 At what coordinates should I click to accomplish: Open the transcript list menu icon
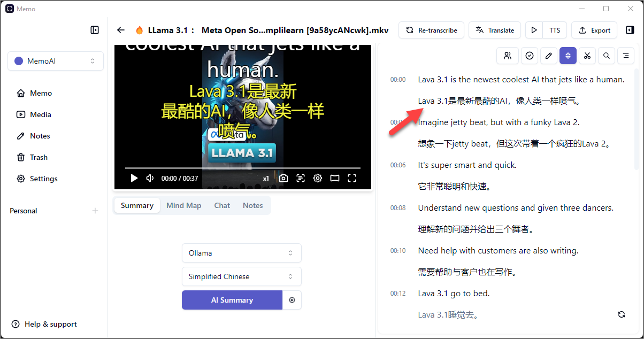point(626,56)
